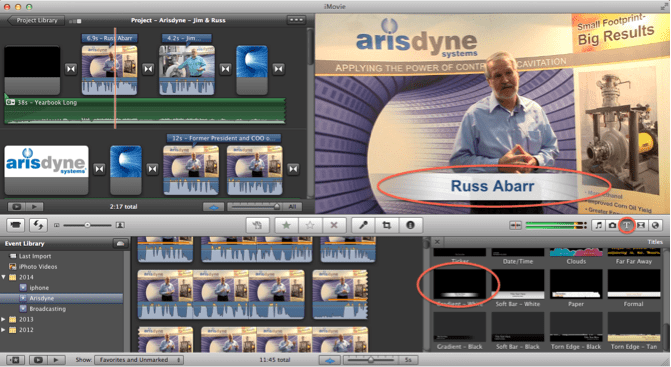
Task: Click the large thumbnail size icon right of slider
Action: click(x=120, y=225)
